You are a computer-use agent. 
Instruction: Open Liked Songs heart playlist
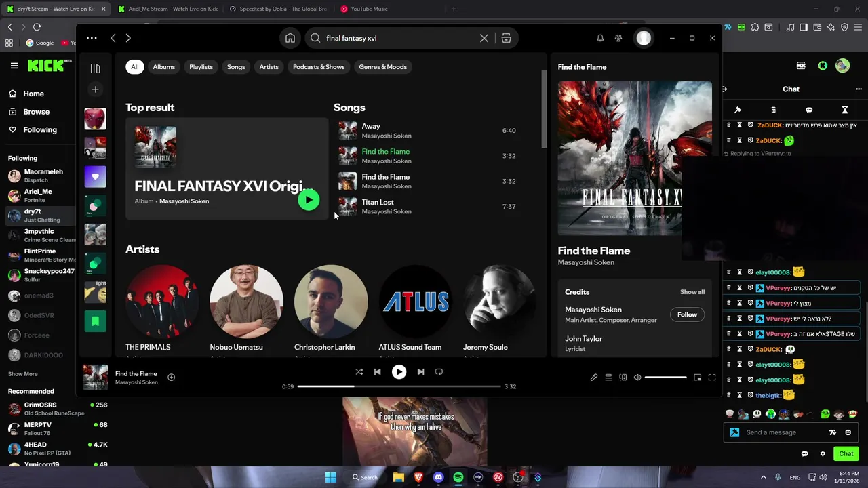point(96,176)
